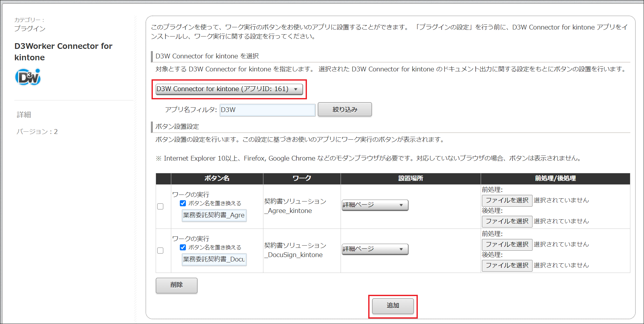
Task: Edit the 業務委託契約書_Docu button name field
Action: click(214, 259)
